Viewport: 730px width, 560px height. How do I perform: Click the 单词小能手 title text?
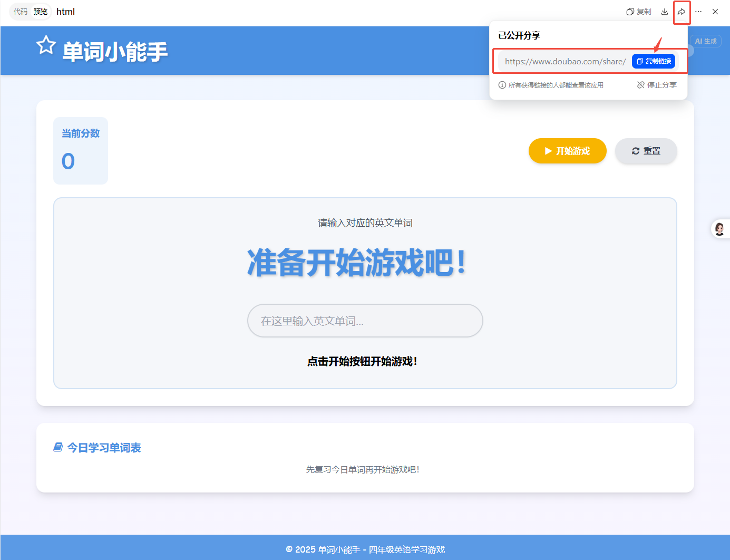point(115,52)
